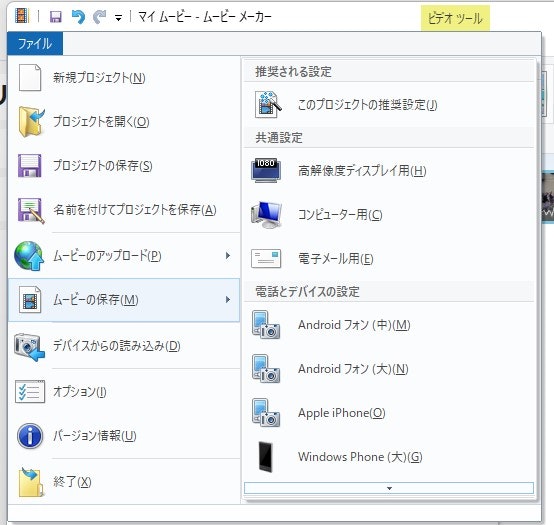This screenshot has height=525, width=554.
Task: Open ムービーのアップロード(P) menu item
Action: click(124, 256)
